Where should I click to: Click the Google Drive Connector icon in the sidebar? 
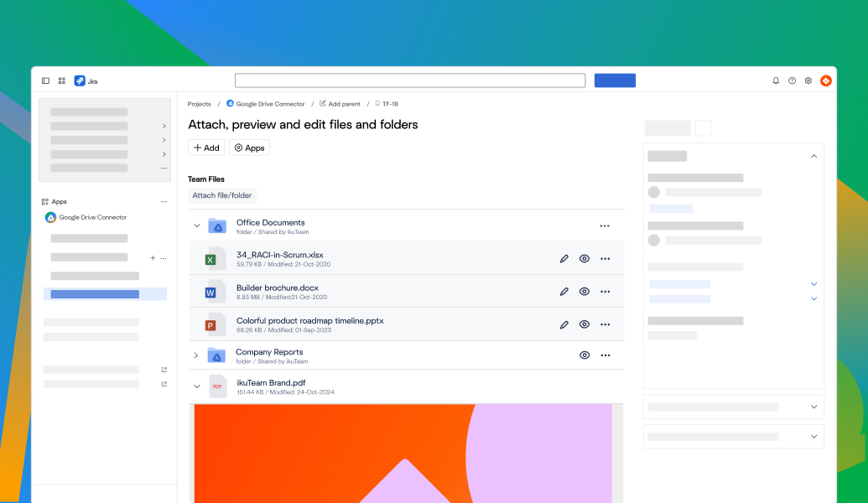[x=50, y=217]
